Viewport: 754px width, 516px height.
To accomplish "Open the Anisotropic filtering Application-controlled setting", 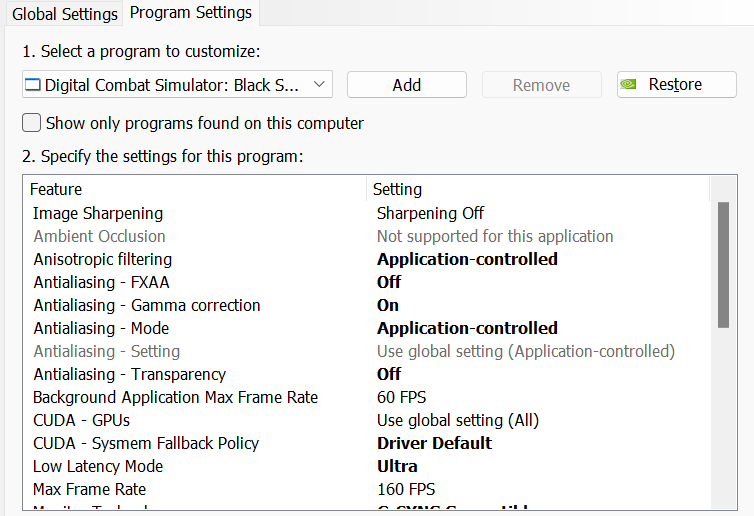I will pyautogui.click(x=467, y=259).
